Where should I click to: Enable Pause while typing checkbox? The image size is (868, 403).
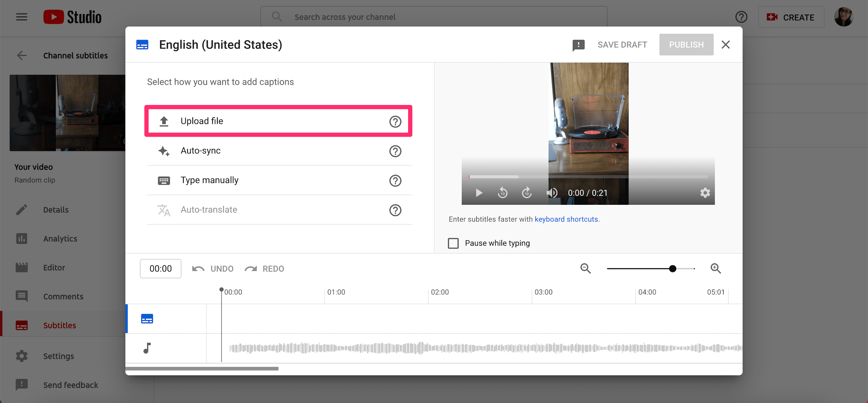tap(453, 243)
